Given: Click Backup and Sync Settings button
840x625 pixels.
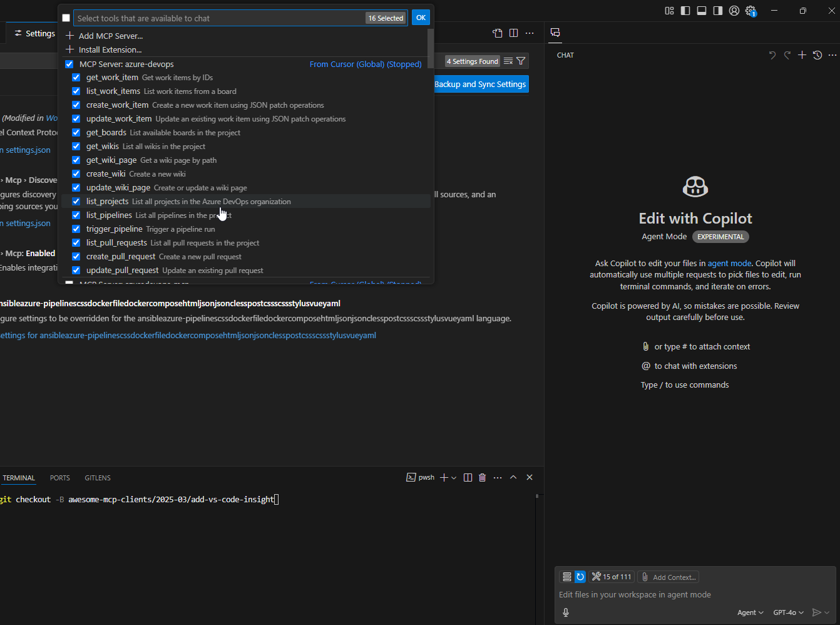Looking at the screenshot, I should point(480,84).
